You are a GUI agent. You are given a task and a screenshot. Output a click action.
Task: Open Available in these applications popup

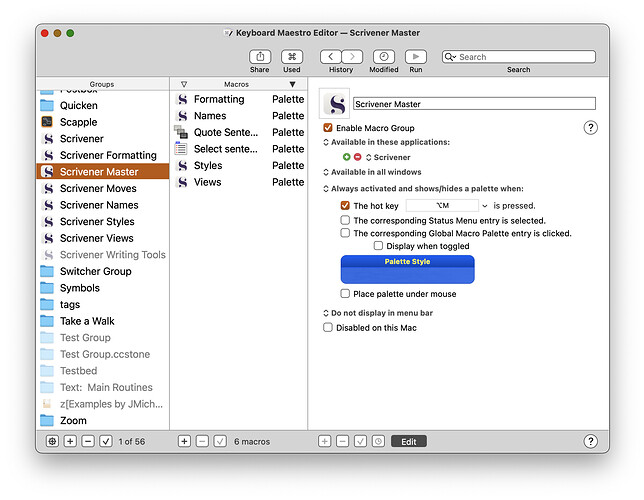[386, 142]
